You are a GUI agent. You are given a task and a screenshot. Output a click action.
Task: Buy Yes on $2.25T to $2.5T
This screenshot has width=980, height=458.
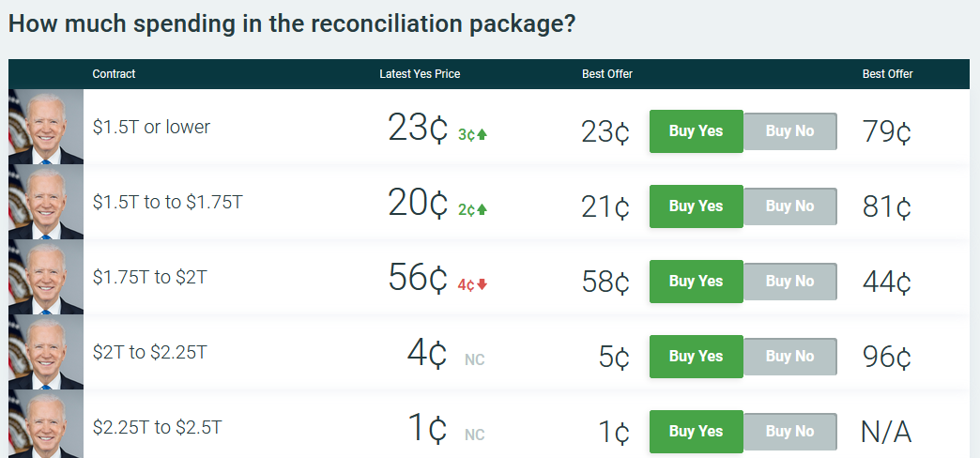pyautogui.click(x=697, y=431)
